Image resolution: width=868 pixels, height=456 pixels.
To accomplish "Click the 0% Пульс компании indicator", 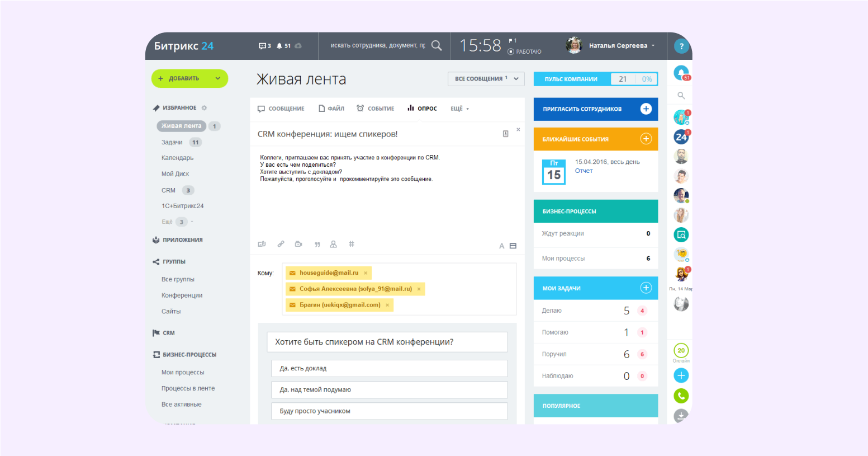I will [x=647, y=79].
